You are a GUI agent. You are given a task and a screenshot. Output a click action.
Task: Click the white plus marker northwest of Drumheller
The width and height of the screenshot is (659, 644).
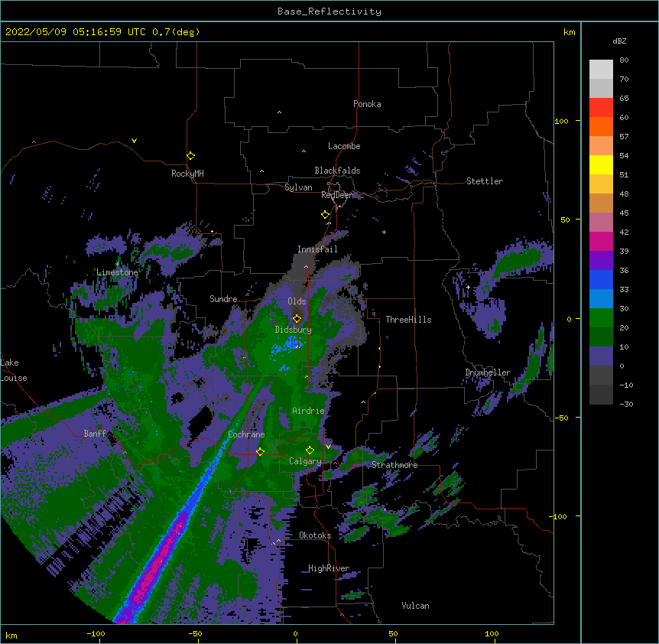468,287
